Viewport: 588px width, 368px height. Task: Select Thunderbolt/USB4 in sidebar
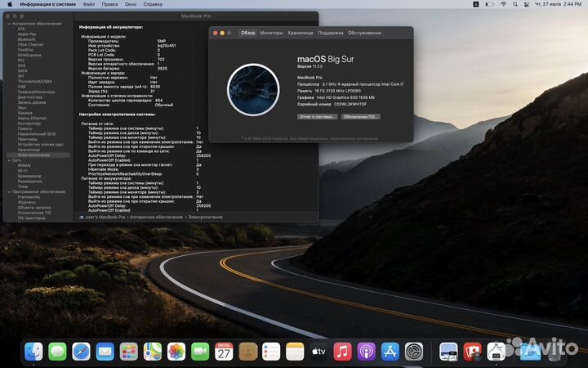click(35, 82)
